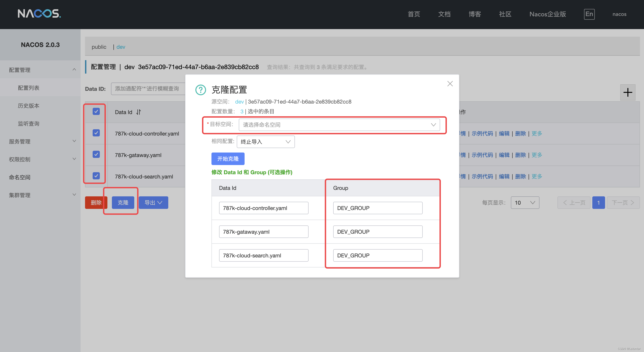Edit Group field for 787k-cloud-search.yaml in dialog
Screen dimensions: 644x352
pos(377,255)
